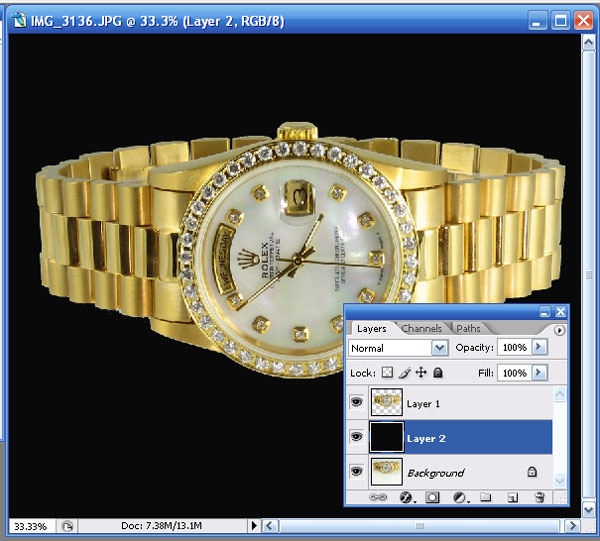Hide Layer 2 with its eye icon

(357, 437)
